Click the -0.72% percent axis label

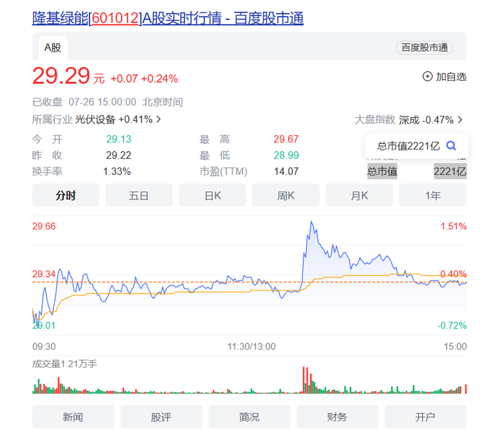coord(451,326)
